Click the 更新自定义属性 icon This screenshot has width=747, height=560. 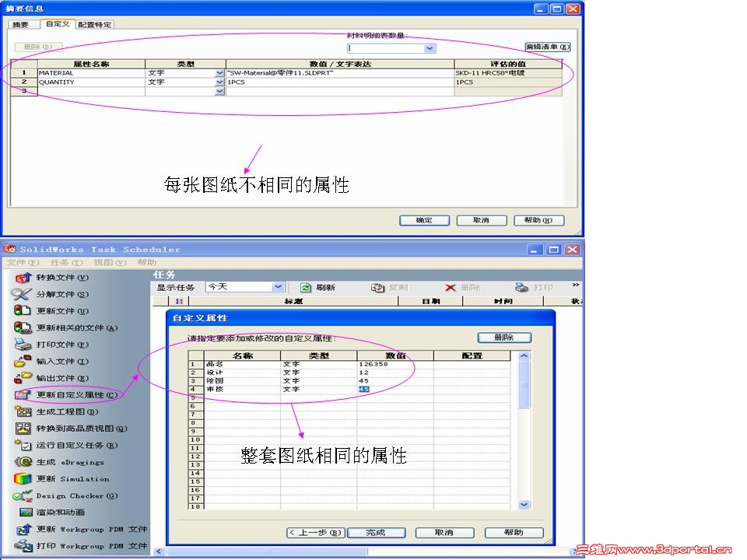pos(23,394)
